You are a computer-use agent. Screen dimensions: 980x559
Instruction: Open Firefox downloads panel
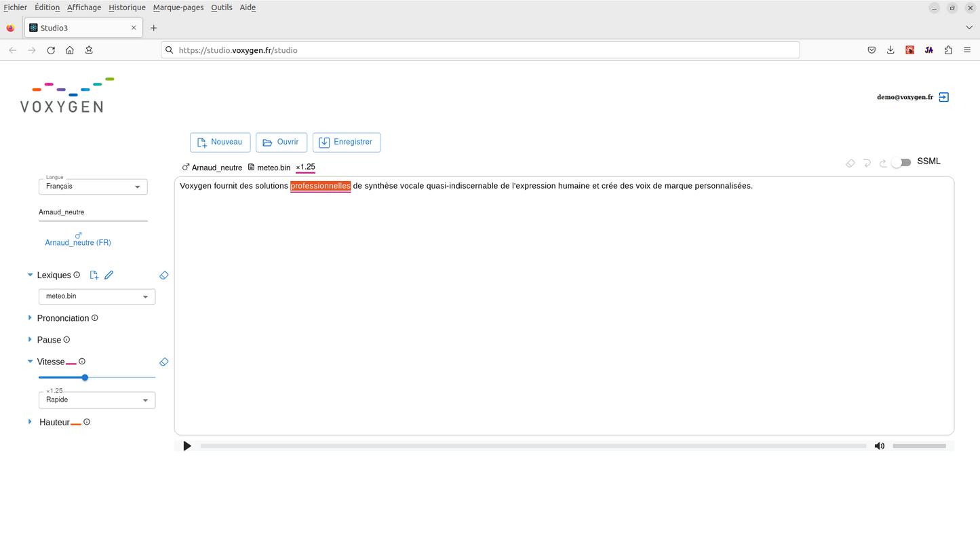890,50
